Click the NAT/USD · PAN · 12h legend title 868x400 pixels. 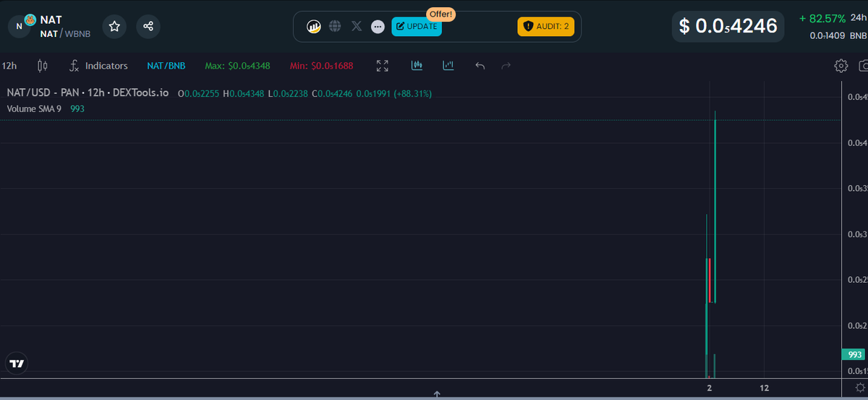click(x=88, y=93)
